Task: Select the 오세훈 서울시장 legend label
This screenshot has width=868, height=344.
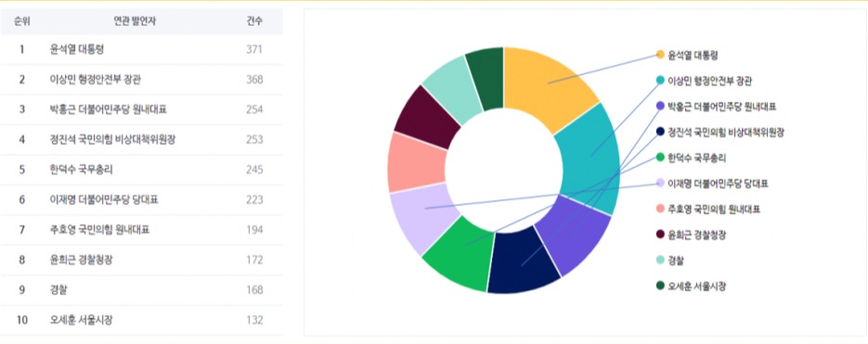Action: click(x=696, y=286)
